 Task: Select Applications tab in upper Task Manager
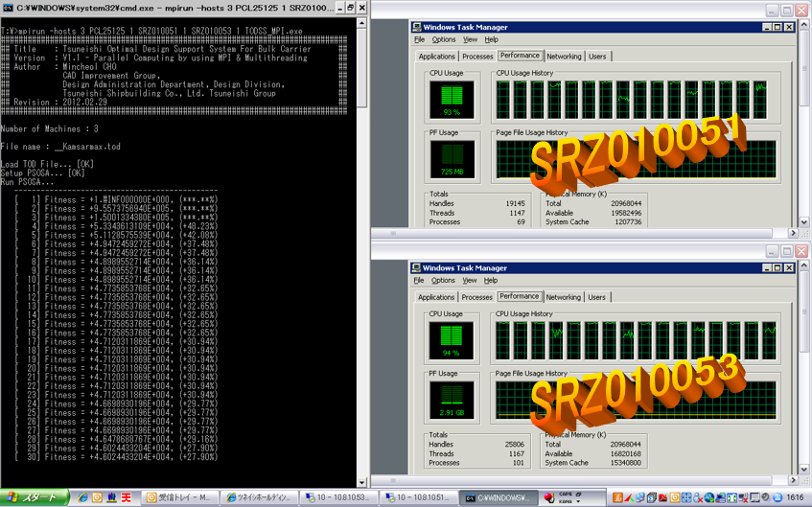pos(436,57)
